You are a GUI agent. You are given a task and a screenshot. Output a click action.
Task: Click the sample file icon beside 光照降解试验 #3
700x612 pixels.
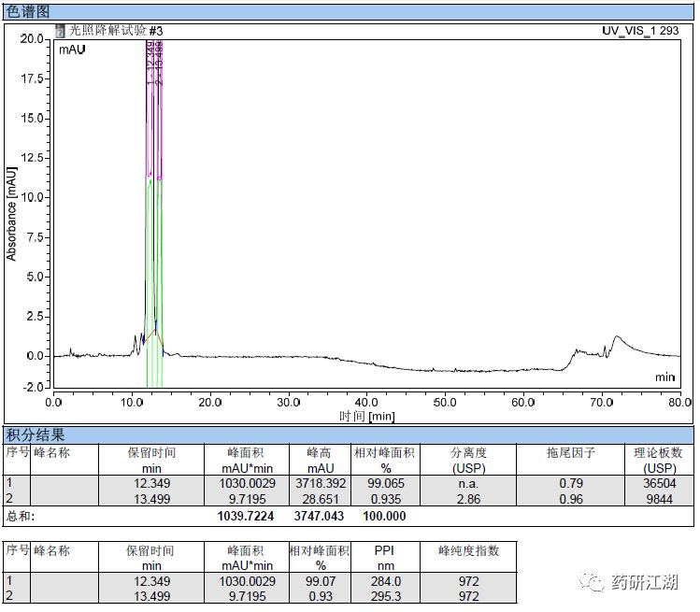(x=60, y=31)
